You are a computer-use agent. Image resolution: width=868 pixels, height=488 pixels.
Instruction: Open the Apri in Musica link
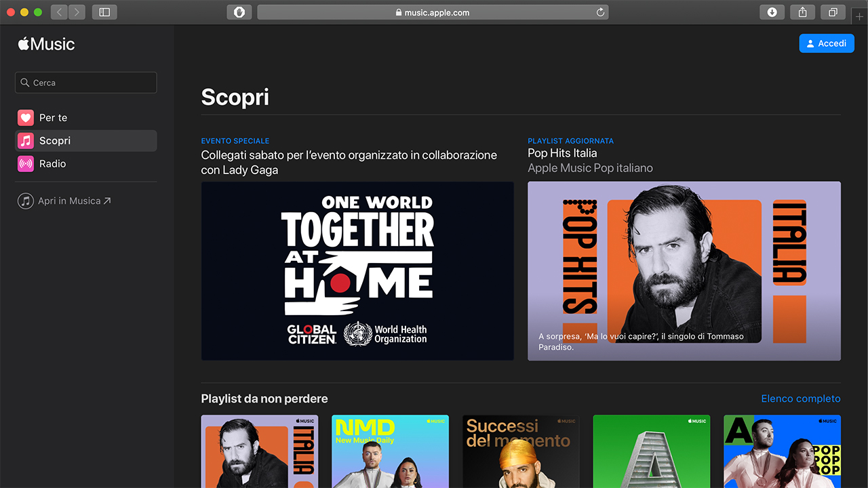[64, 201]
